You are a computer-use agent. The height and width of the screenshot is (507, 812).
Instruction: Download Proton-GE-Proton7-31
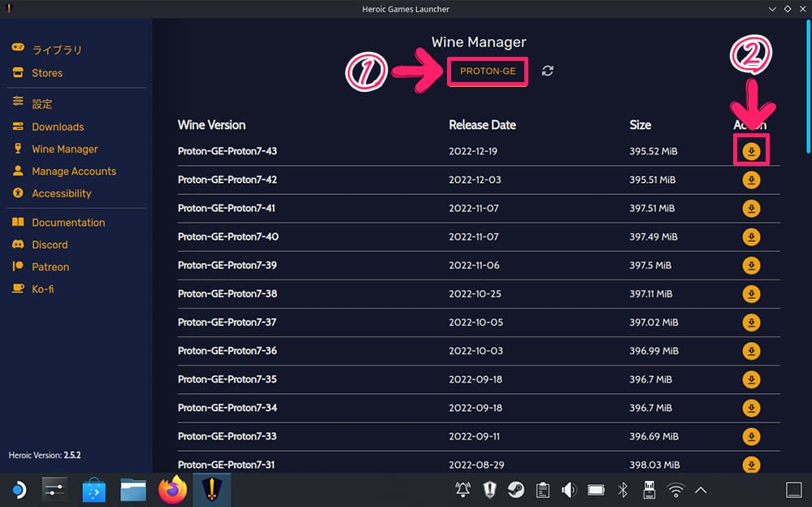click(x=751, y=464)
